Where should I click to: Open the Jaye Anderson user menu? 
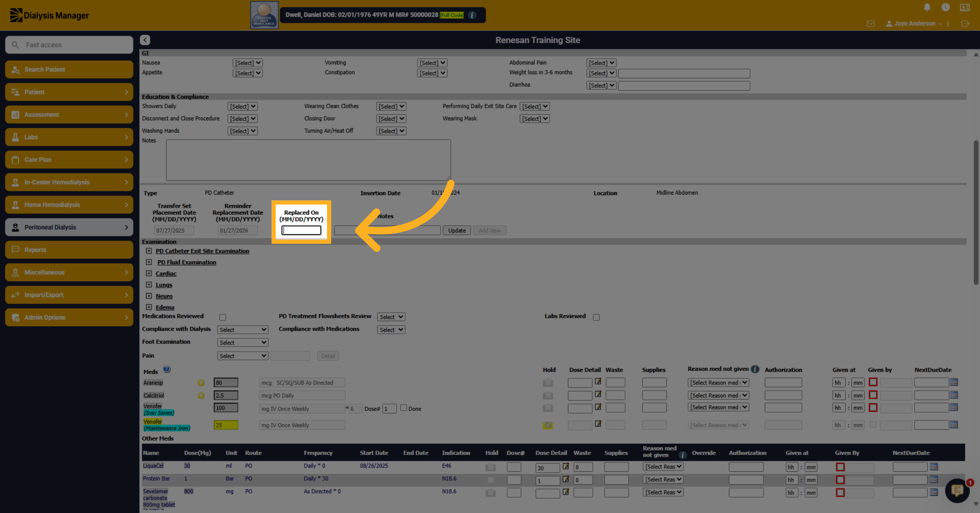click(914, 24)
